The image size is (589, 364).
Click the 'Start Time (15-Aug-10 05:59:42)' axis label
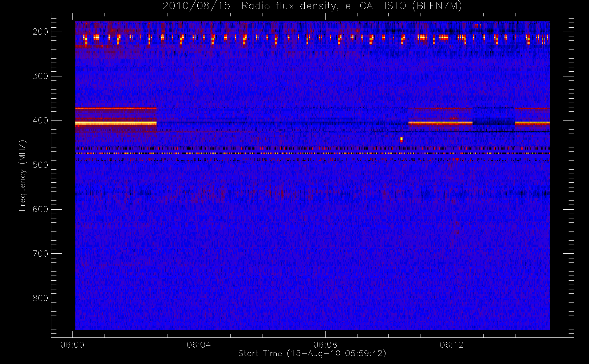[312, 353]
